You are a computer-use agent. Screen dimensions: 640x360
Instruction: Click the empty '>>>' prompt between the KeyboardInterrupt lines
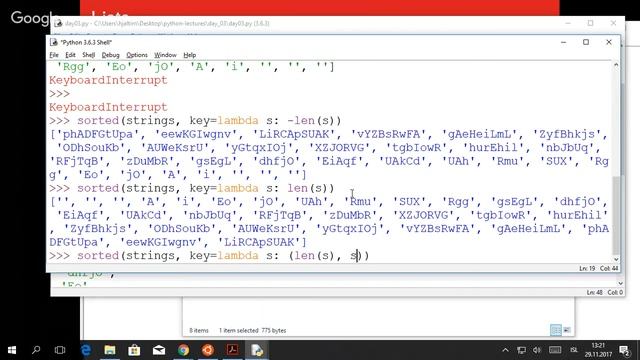60,93
